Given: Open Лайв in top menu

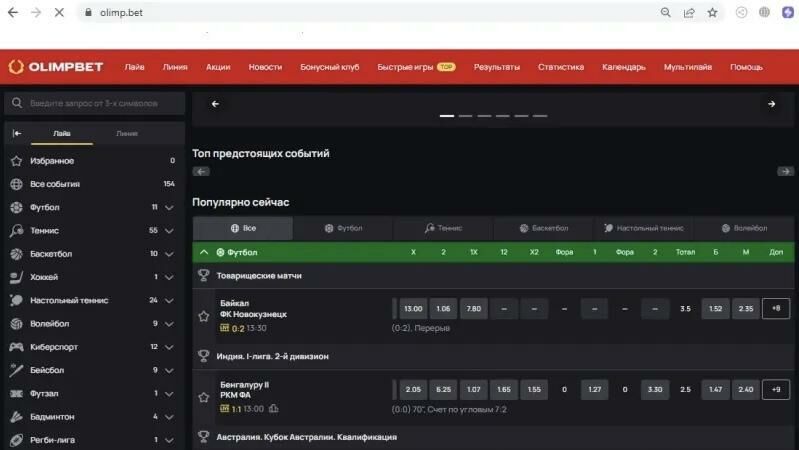Looking at the screenshot, I should 135,67.
